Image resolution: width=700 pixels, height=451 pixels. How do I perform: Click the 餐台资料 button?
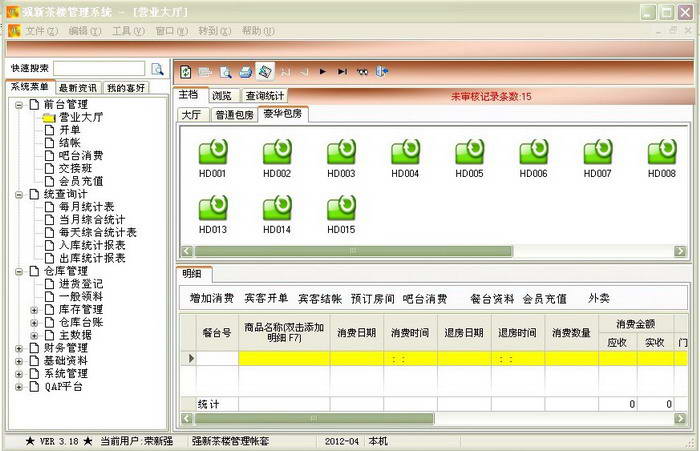tap(492, 298)
